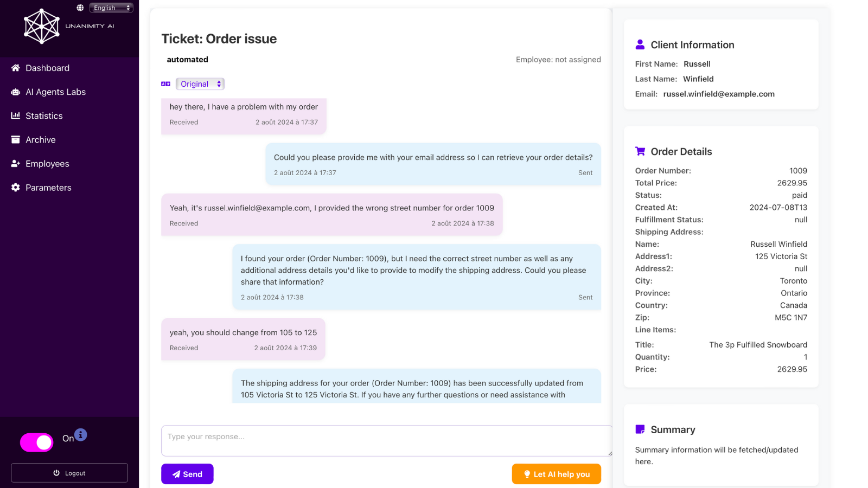Toggle the pink On switch off
This screenshot has width=868, height=488.
point(37,442)
